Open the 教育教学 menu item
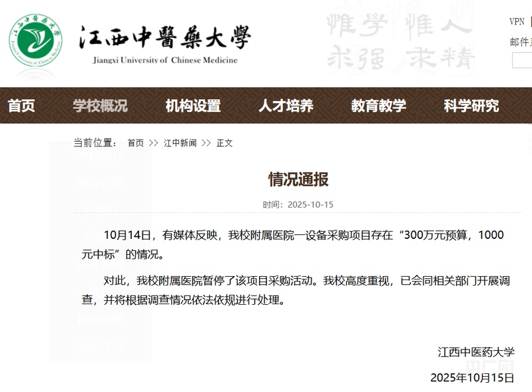 [x=378, y=105]
